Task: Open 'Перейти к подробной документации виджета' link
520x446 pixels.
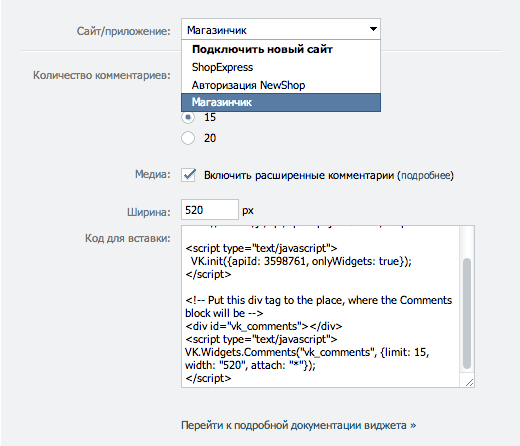Action: point(298,425)
